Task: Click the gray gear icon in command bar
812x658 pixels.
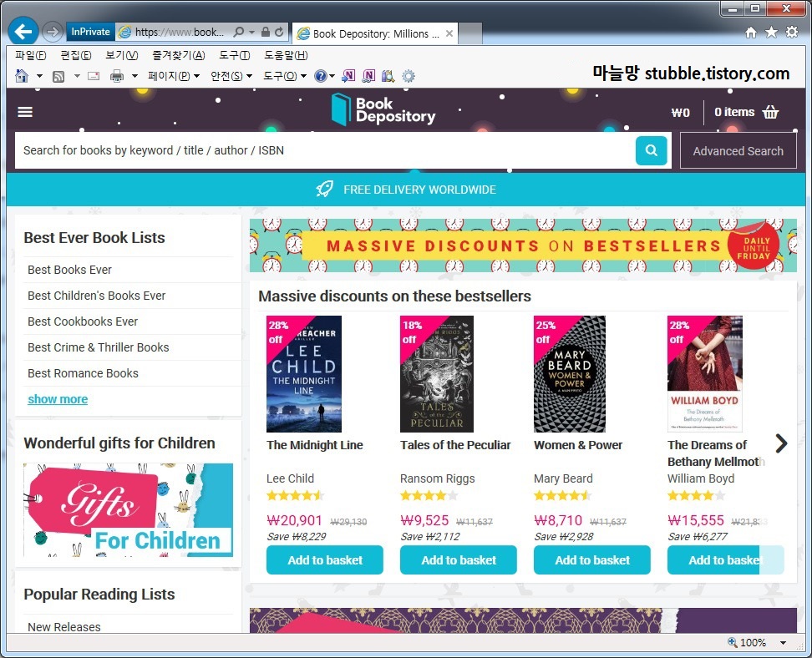Action: pos(409,76)
